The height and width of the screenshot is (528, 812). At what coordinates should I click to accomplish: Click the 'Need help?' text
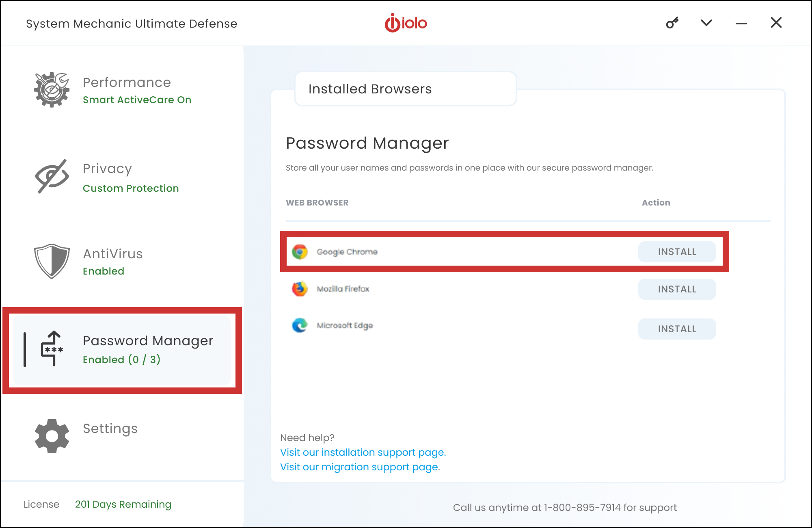click(x=307, y=438)
